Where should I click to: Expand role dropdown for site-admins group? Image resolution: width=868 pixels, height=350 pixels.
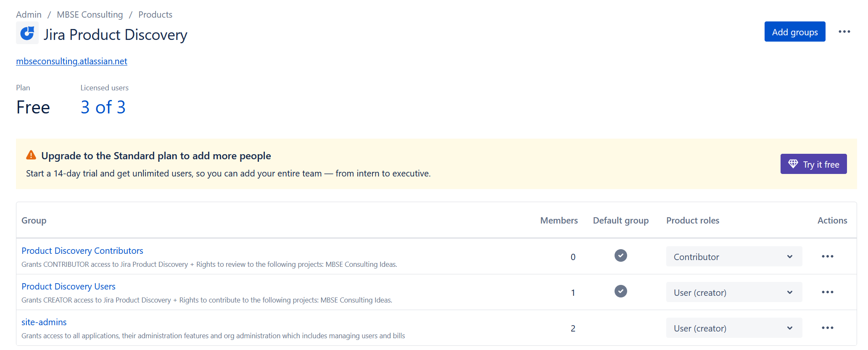click(x=734, y=328)
